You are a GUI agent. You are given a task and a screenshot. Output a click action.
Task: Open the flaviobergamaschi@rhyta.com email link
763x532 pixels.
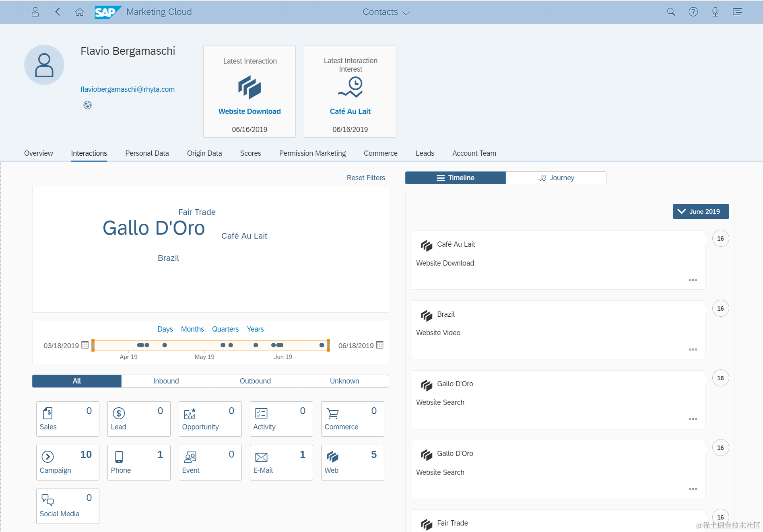(x=128, y=89)
